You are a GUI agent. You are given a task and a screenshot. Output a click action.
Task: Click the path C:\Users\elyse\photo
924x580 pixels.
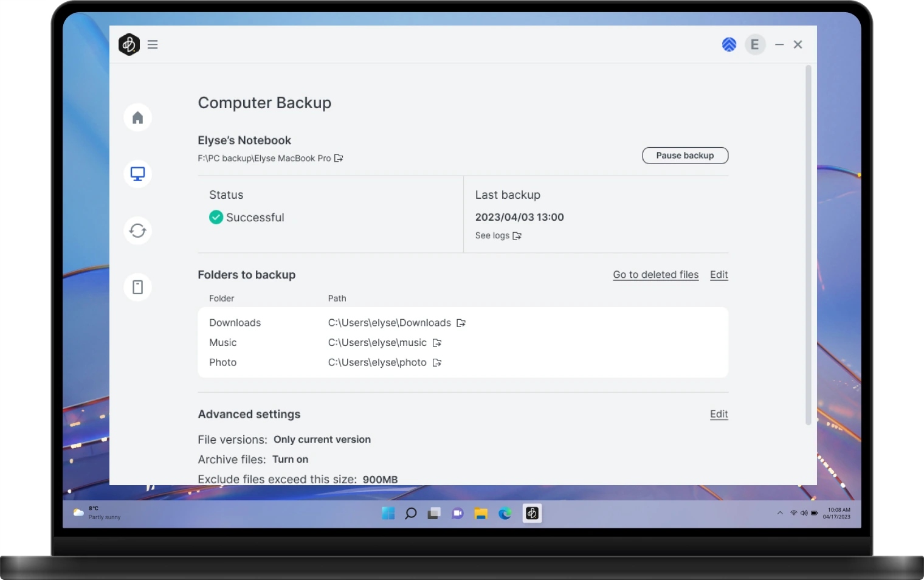(x=378, y=362)
